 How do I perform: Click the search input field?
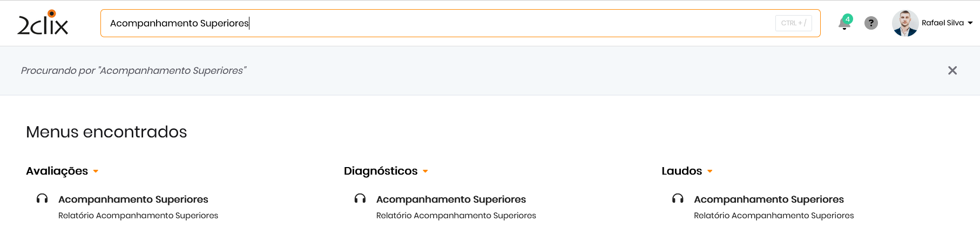(x=432, y=23)
